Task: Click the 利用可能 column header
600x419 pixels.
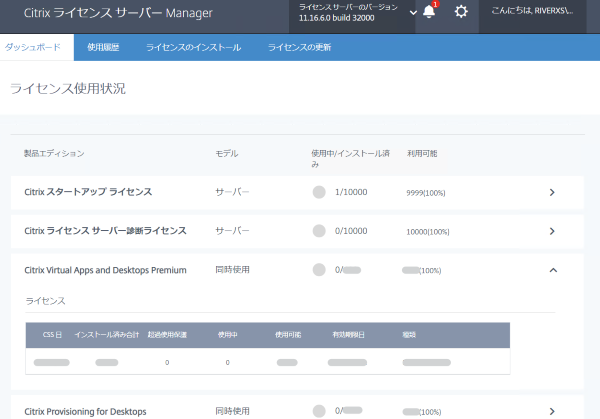Action: coord(422,153)
